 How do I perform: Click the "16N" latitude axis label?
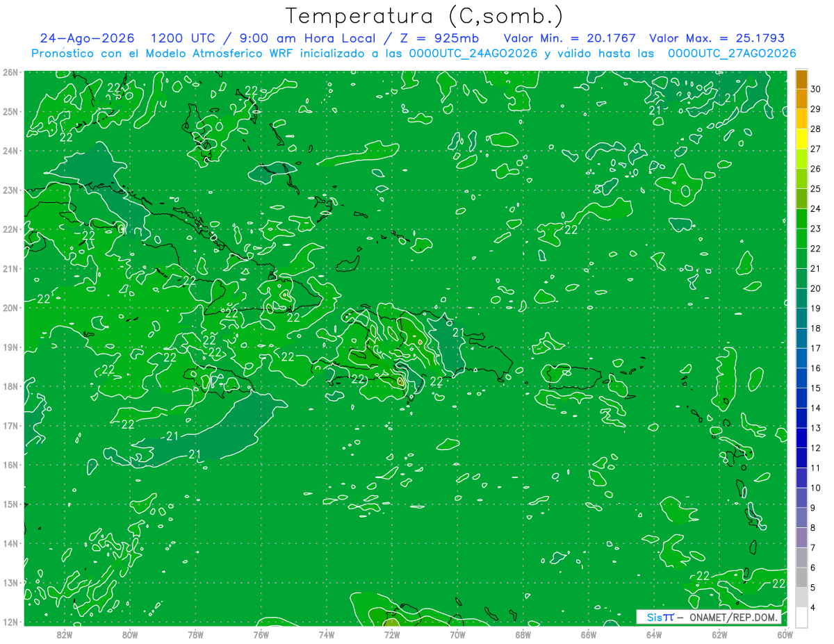[x=10, y=465]
